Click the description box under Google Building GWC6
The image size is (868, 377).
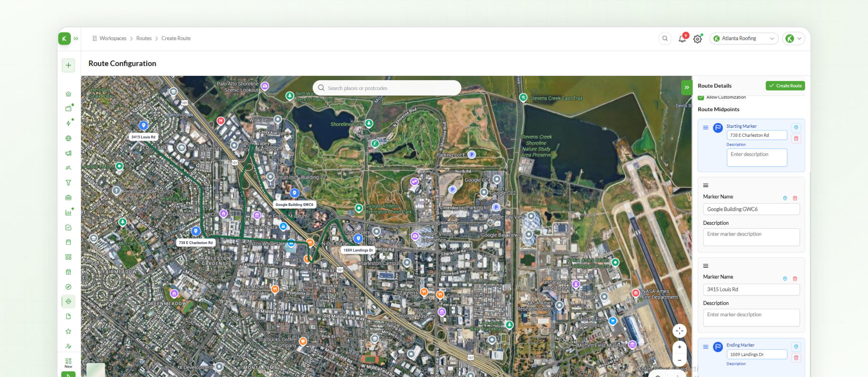click(751, 237)
